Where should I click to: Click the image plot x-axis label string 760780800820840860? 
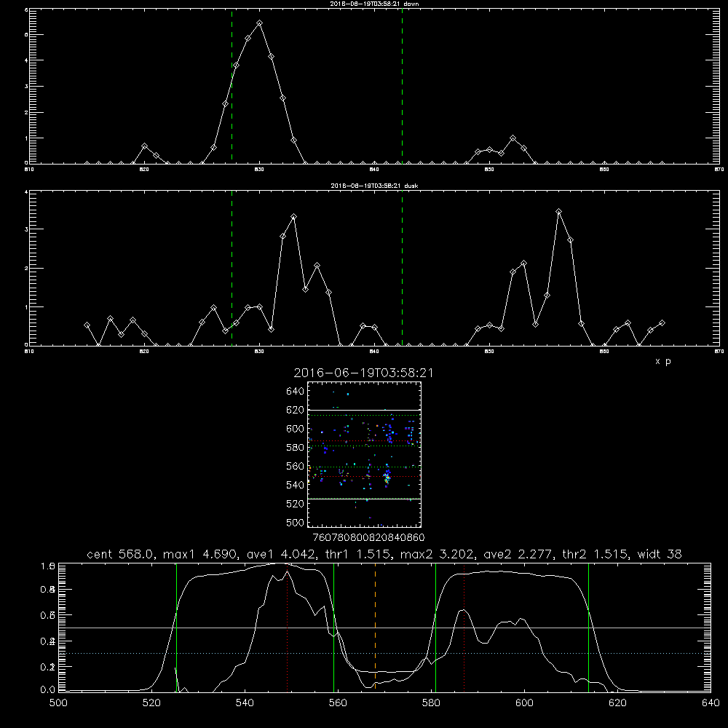[x=369, y=538]
